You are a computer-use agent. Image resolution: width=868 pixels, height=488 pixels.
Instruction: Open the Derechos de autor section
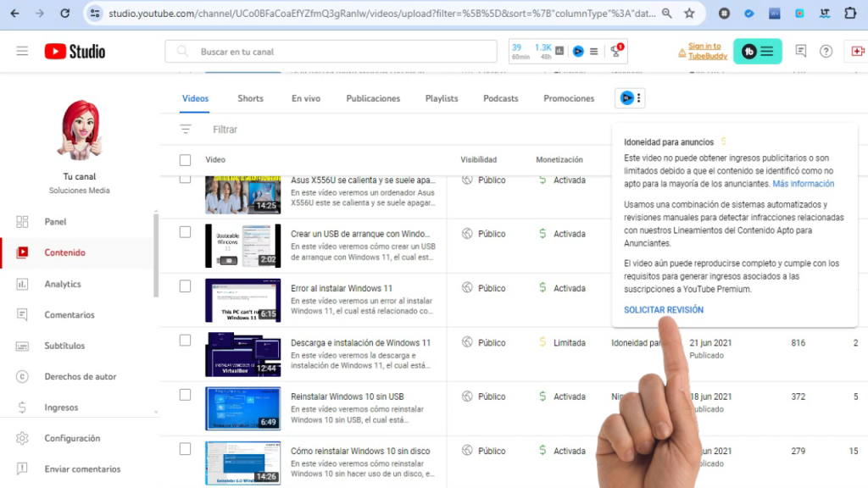pos(80,376)
